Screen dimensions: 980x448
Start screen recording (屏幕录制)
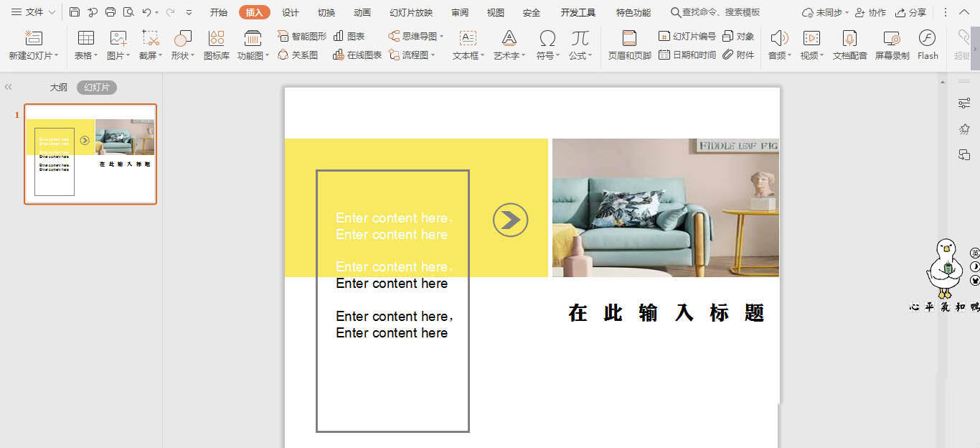(x=892, y=45)
